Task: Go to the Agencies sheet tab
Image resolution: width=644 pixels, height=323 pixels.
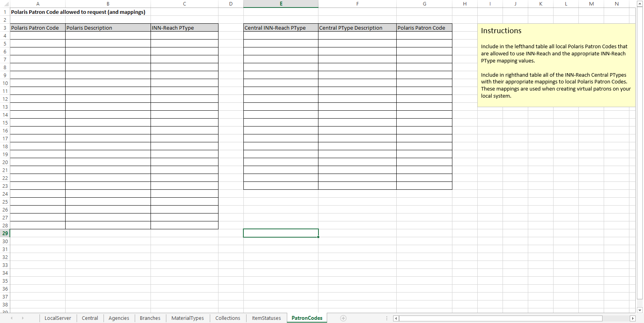Action: click(119, 318)
